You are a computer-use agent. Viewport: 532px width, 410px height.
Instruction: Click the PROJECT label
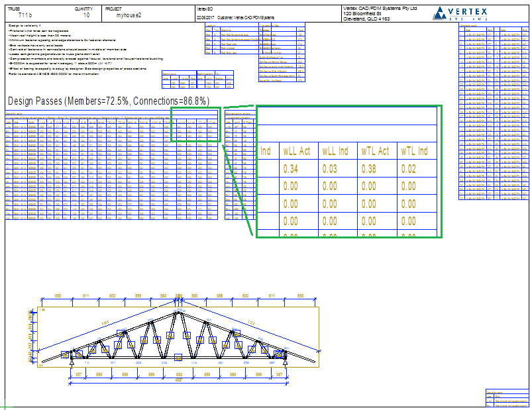tap(113, 9)
